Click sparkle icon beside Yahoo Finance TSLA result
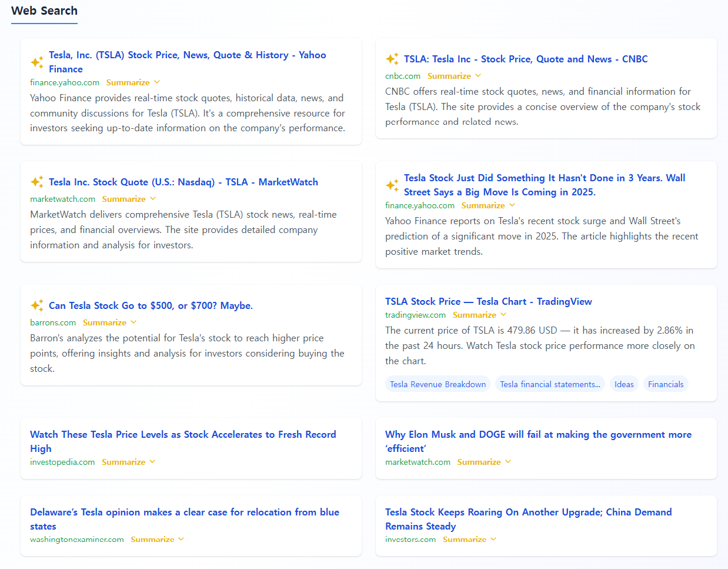Screen dimensions: 728x569 37,62
